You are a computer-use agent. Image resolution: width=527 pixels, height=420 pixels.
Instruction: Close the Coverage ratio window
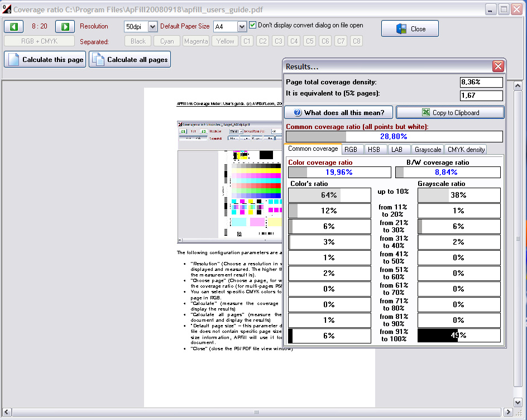click(x=516, y=9)
